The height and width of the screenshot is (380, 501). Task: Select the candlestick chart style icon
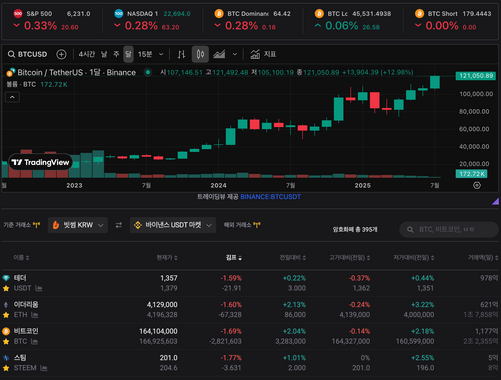200,54
